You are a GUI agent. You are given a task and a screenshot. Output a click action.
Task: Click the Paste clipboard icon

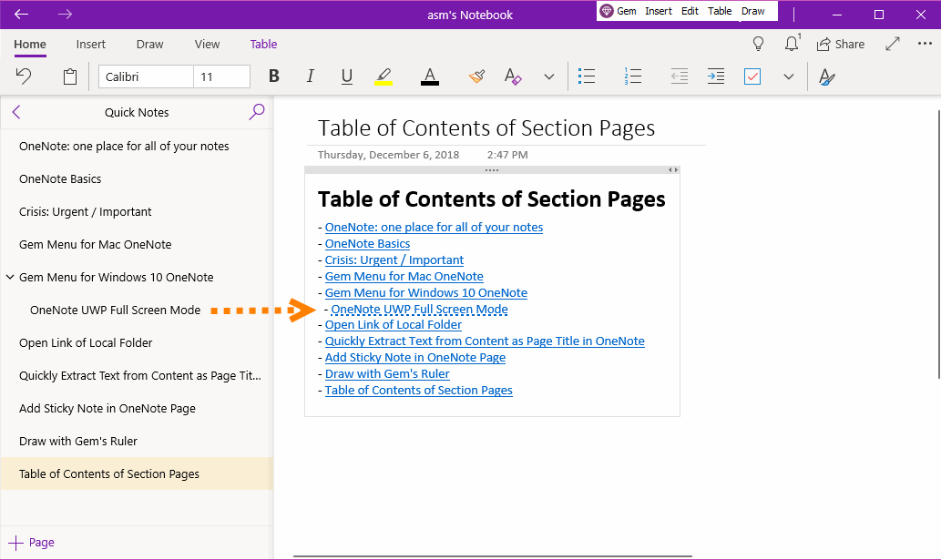70,76
